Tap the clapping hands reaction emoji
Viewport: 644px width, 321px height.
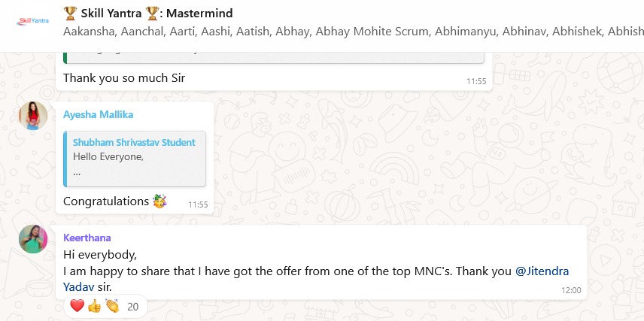111,306
